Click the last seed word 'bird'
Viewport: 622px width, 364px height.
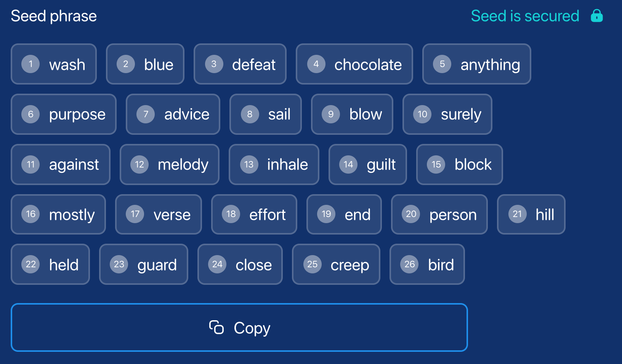427,264
